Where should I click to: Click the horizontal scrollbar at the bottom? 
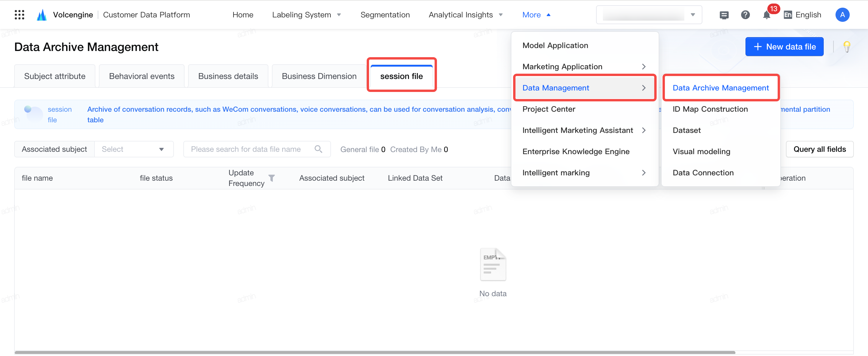pyautogui.click(x=375, y=352)
